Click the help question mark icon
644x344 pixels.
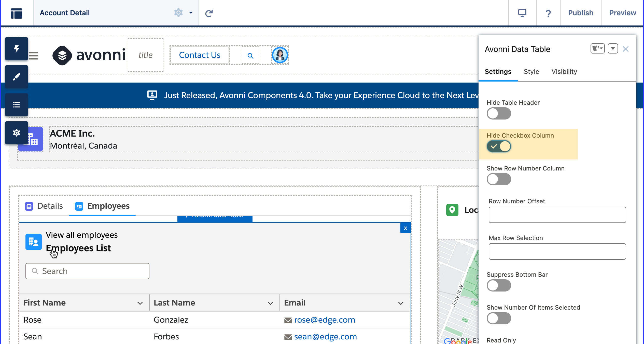click(x=548, y=13)
